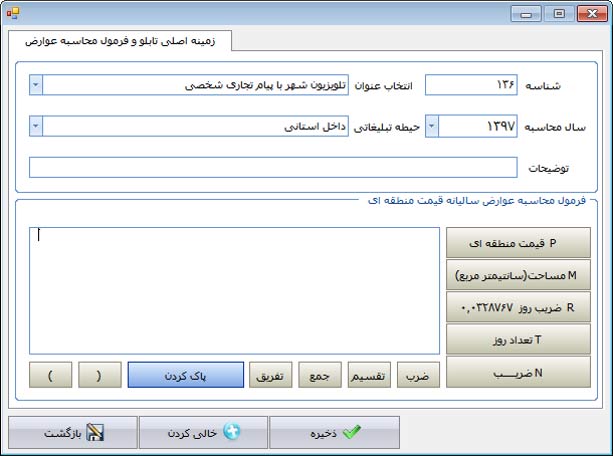Image resolution: width=613 pixels, height=456 pixels.
Task: Focus the شناسه ID input field
Action: click(x=471, y=86)
